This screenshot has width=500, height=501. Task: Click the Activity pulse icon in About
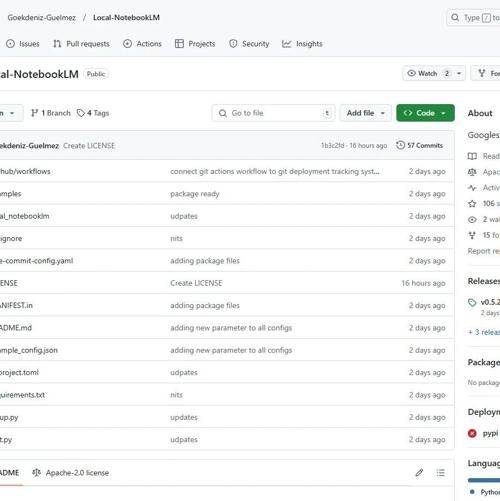tap(472, 188)
